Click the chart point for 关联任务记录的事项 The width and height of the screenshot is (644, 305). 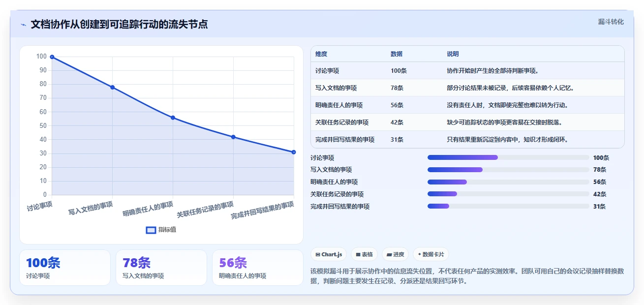(233, 137)
